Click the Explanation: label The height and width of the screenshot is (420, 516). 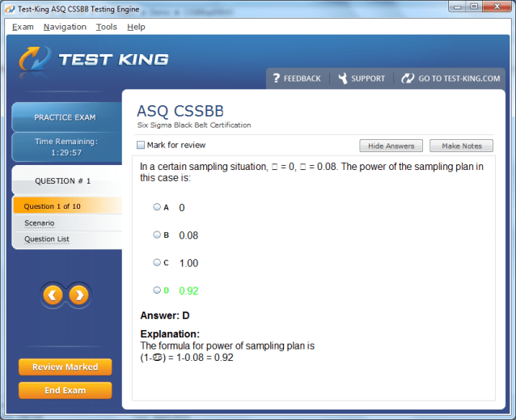[170, 334]
